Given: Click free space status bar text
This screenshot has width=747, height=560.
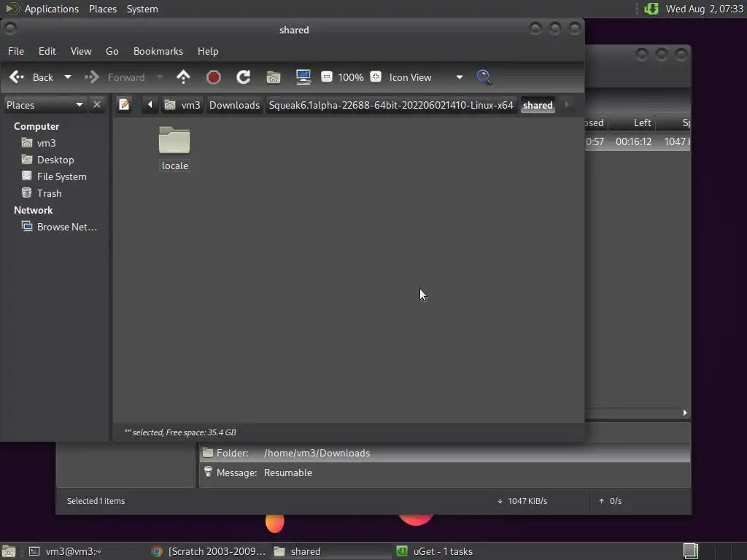Looking at the screenshot, I should (180, 432).
